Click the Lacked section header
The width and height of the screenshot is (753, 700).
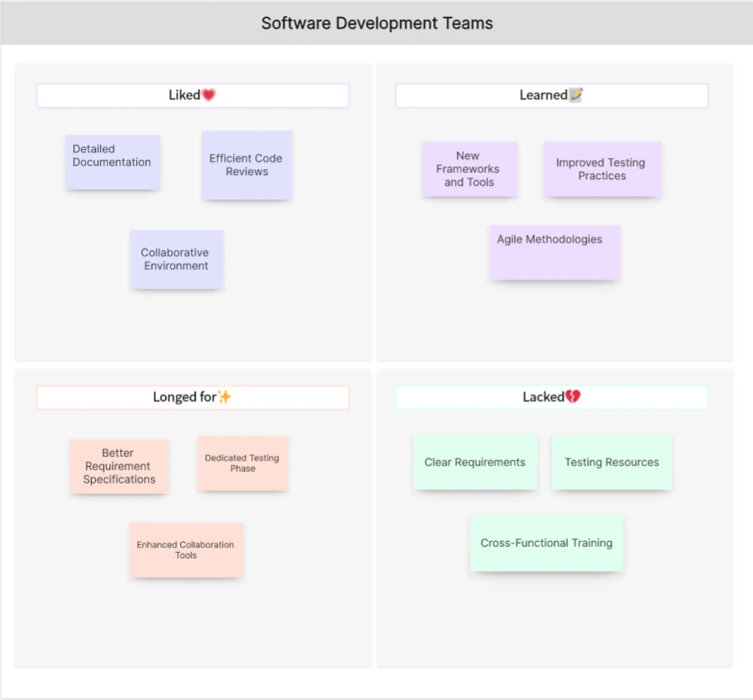(552, 397)
